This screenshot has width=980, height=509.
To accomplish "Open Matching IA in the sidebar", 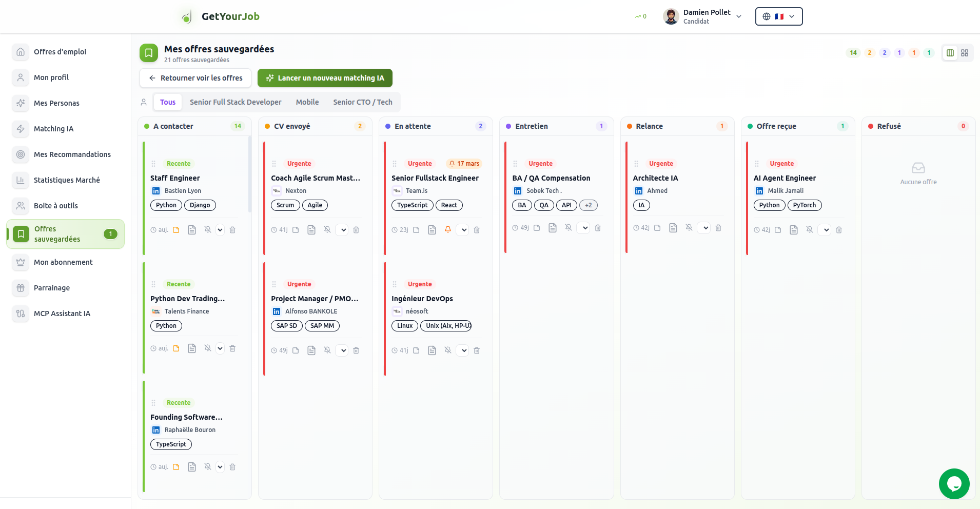I will (x=65, y=129).
